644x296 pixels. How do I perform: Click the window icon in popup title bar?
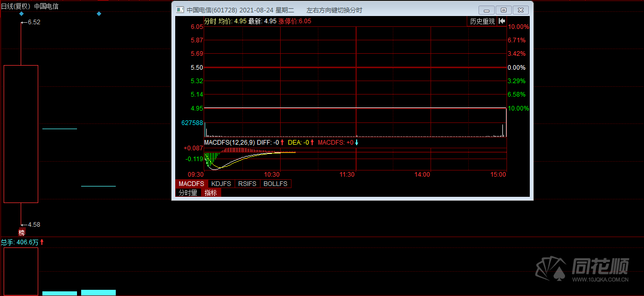(x=179, y=10)
